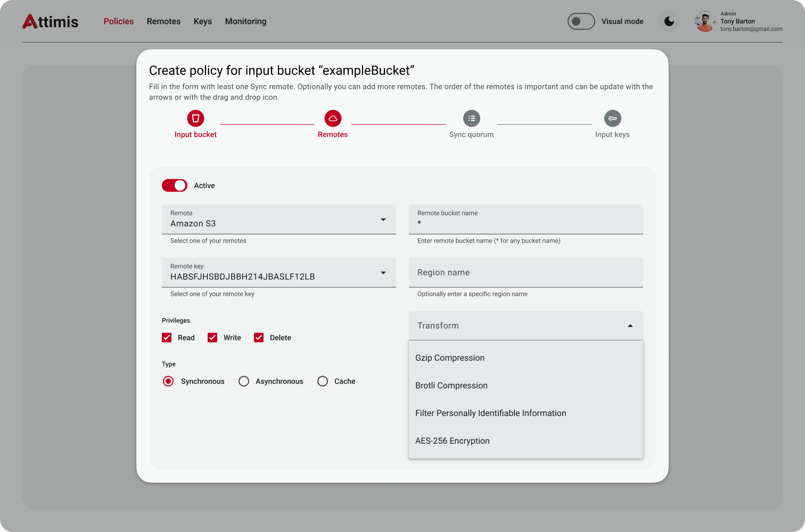Uncheck the Delete privilege checkbox
This screenshot has height=532, width=805.
click(259, 338)
